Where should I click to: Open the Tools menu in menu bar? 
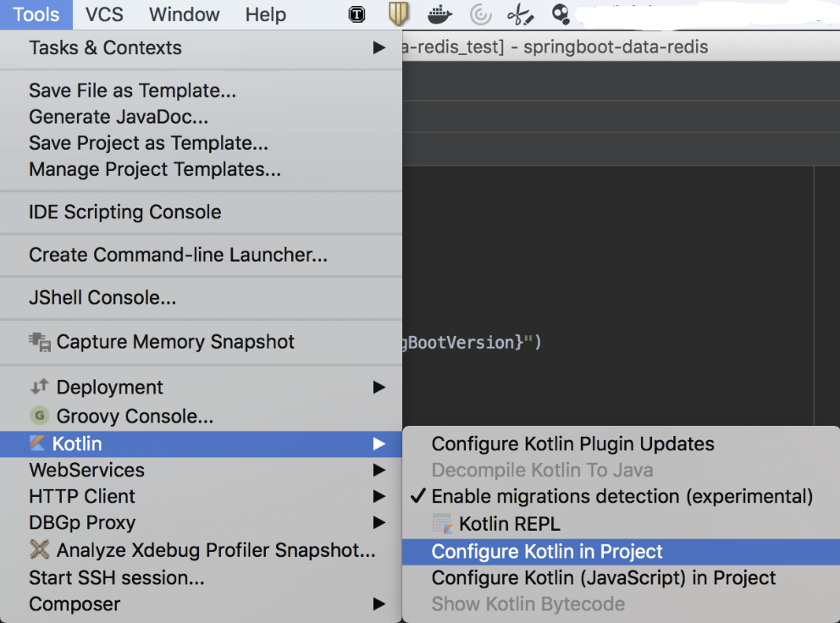pyautogui.click(x=36, y=14)
